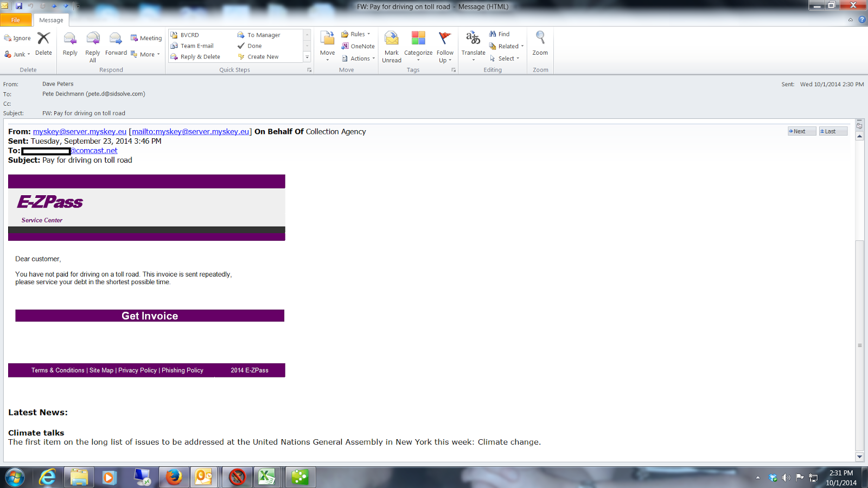
Task: Click recipient Pete Deichmann (pete.d@sidsolve.com)
Action: [x=94, y=94]
